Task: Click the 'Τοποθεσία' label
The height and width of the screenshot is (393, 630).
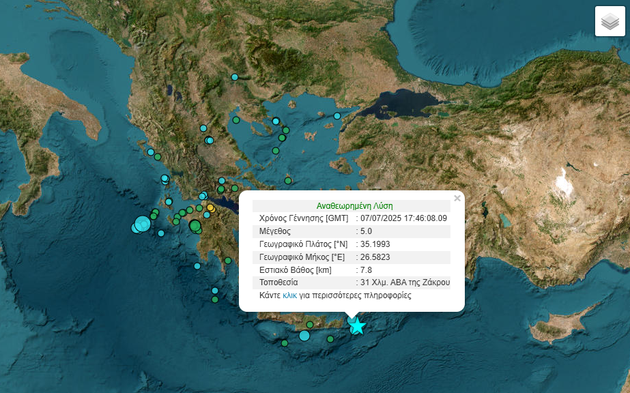Action: pos(278,282)
